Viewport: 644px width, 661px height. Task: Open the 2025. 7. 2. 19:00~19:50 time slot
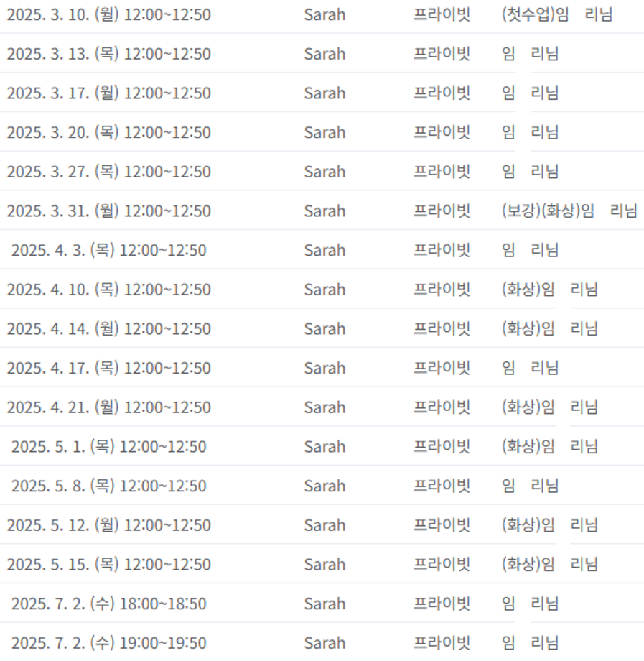(108, 643)
